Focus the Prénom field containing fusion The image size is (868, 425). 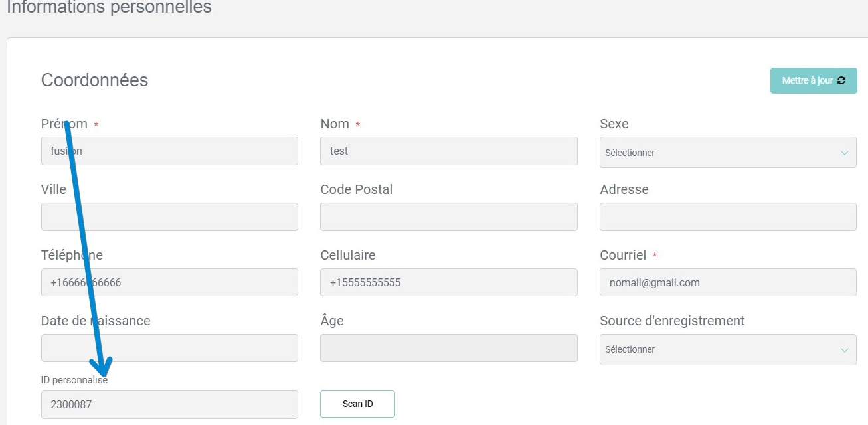click(x=169, y=151)
